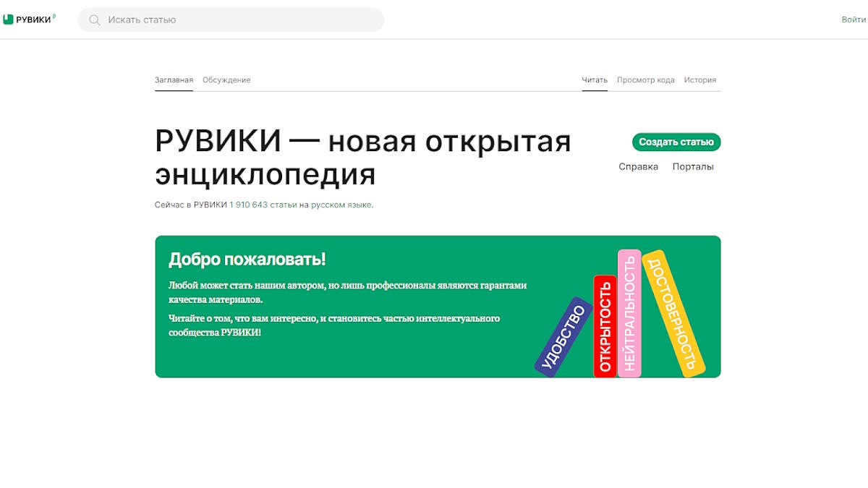The width and height of the screenshot is (868, 488).
Task: Click the pink НЕЙТРАЛЬНОСТЬ book
Action: coord(629,313)
